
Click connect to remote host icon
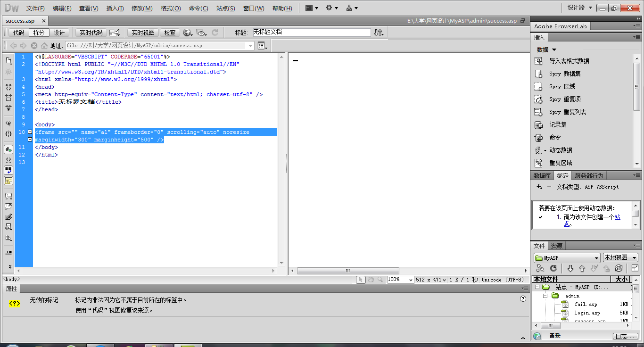click(540, 268)
